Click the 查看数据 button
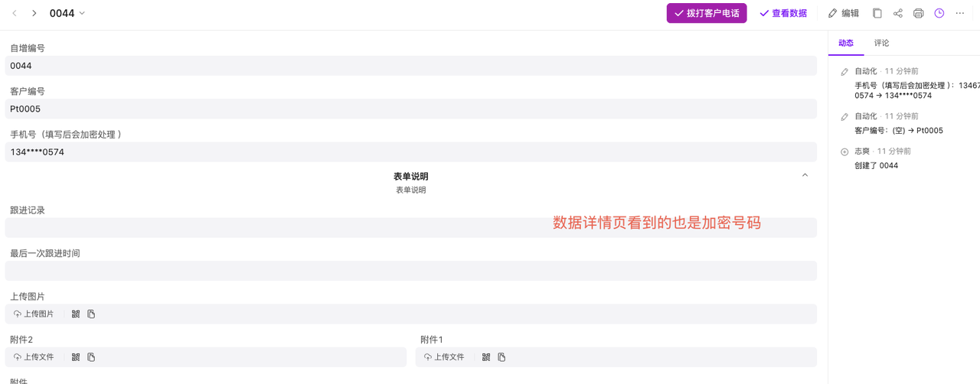Viewport: 980px width, 384px height. pyautogui.click(x=782, y=13)
